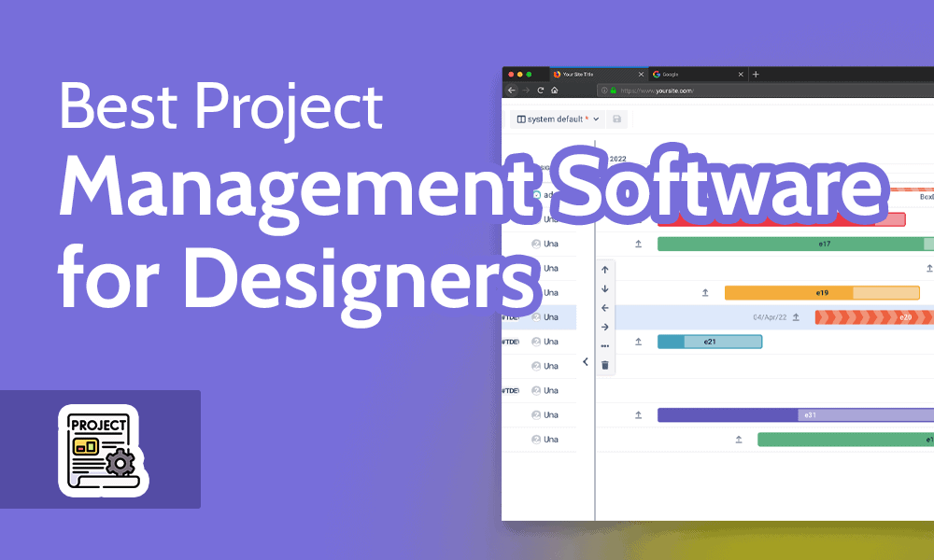Click the browser home button
Image resolution: width=934 pixels, height=560 pixels.
pos(555,91)
